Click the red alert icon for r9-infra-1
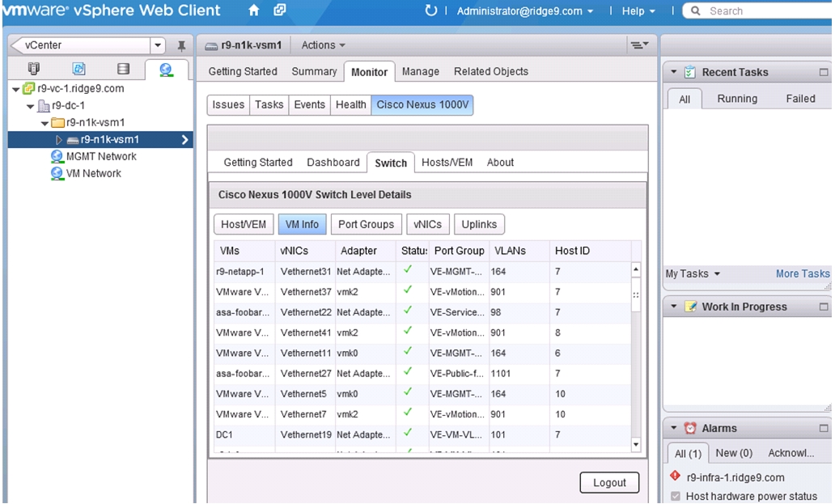The image size is (835, 504). coord(676,476)
